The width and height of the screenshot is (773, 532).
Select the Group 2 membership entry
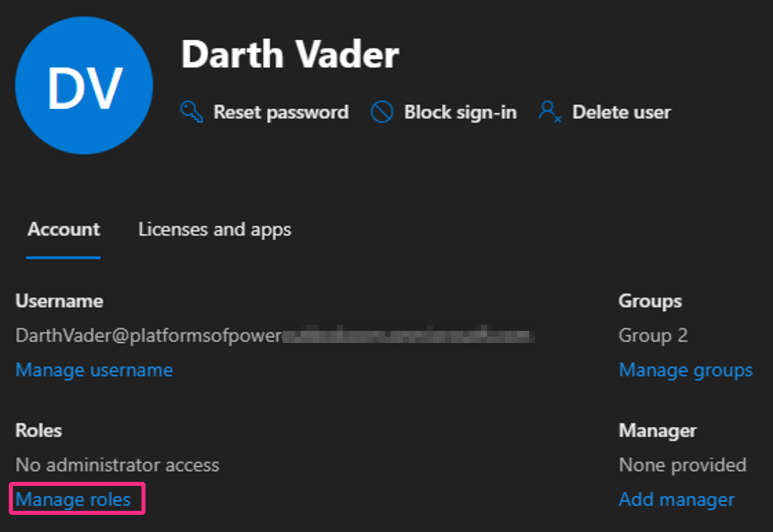click(653, 335)
